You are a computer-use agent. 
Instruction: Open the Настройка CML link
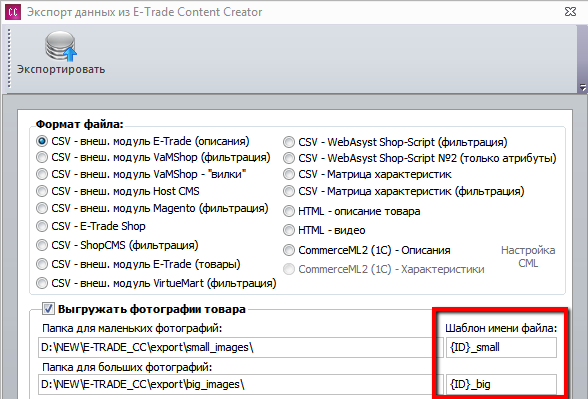(x=528, y=256)
